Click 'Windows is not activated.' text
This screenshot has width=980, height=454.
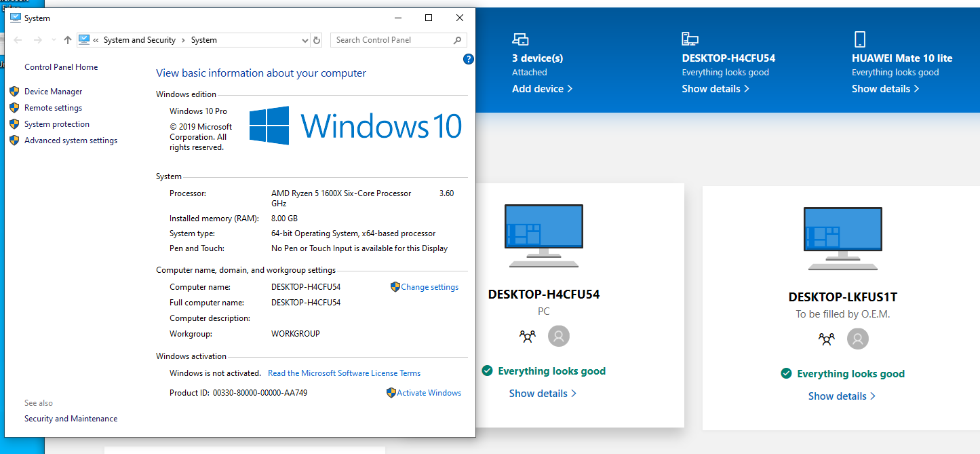click(215, 373)
